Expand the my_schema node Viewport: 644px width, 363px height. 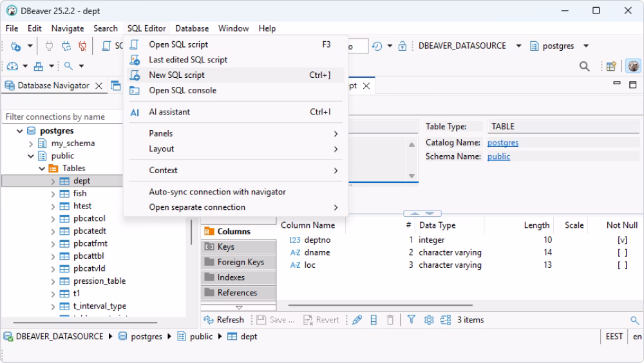[x=31, y=144]
